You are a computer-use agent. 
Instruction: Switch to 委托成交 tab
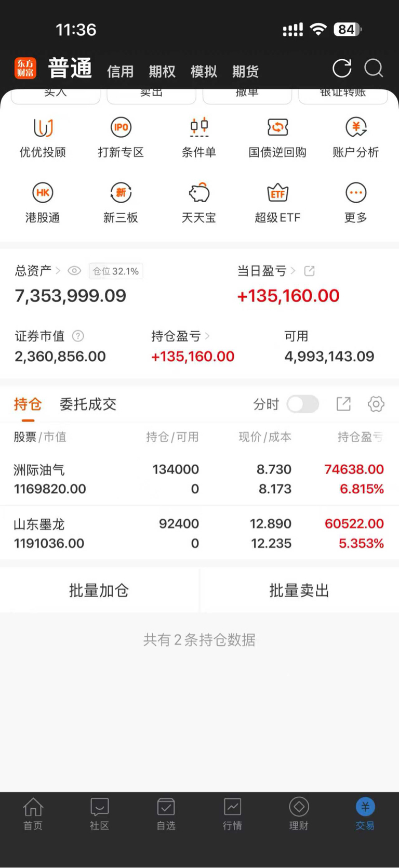88,404
